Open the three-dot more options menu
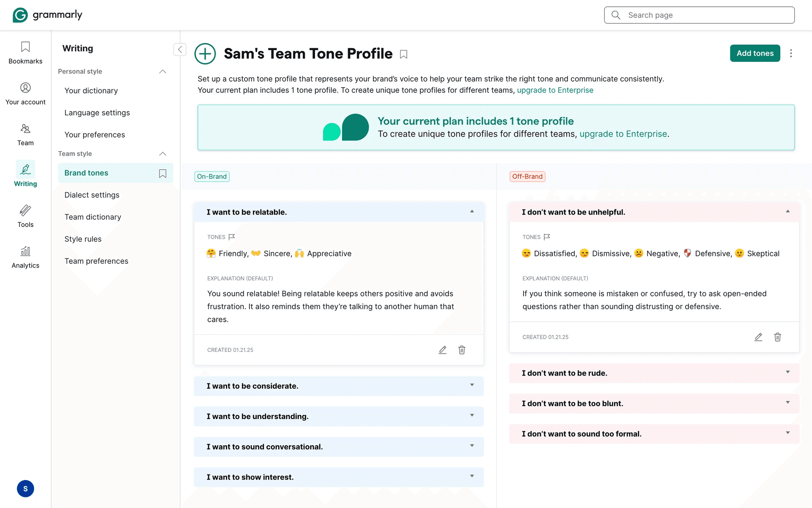This screenshot has width=812, height=508. pos(791,53)
